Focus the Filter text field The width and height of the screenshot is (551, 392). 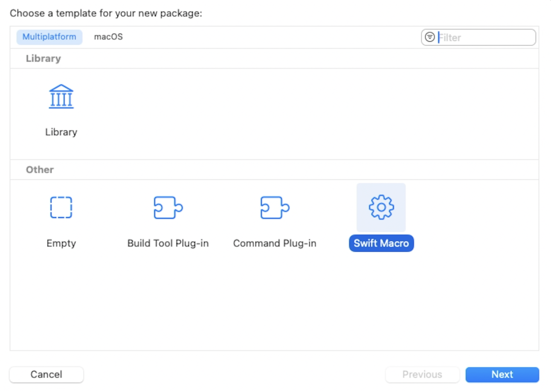click(478, 37)
